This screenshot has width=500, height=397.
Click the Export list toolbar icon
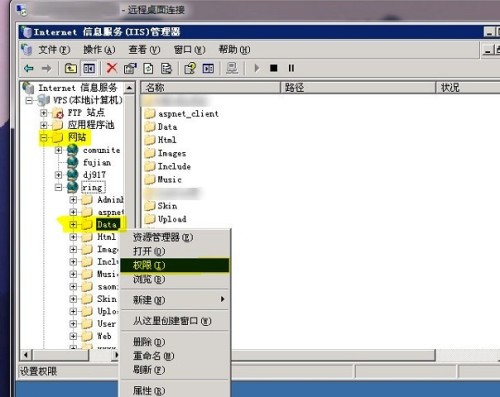[166, 68]
